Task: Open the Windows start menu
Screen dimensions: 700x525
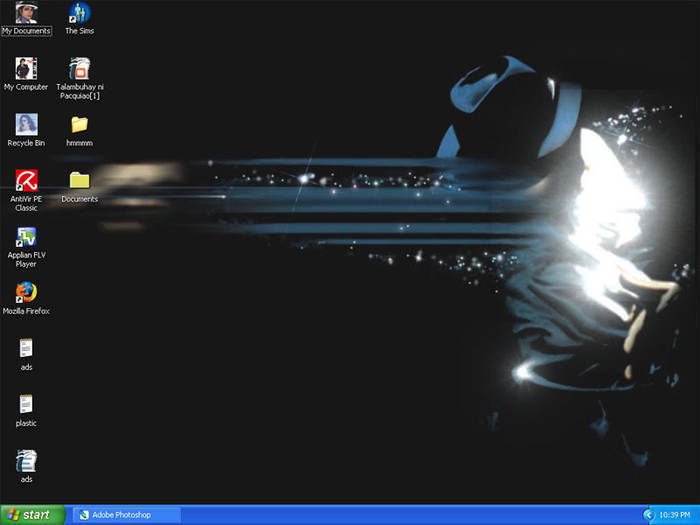Action: click(x=33, y=515)
